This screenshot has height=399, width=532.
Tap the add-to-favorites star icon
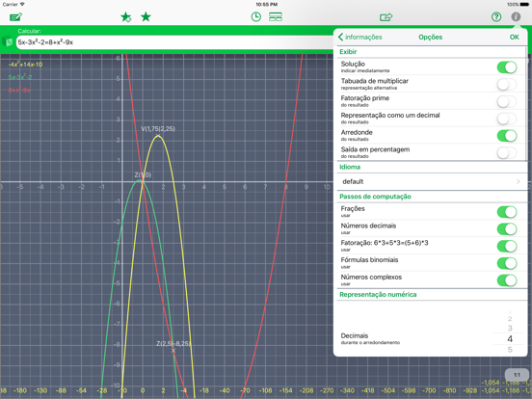126,17
